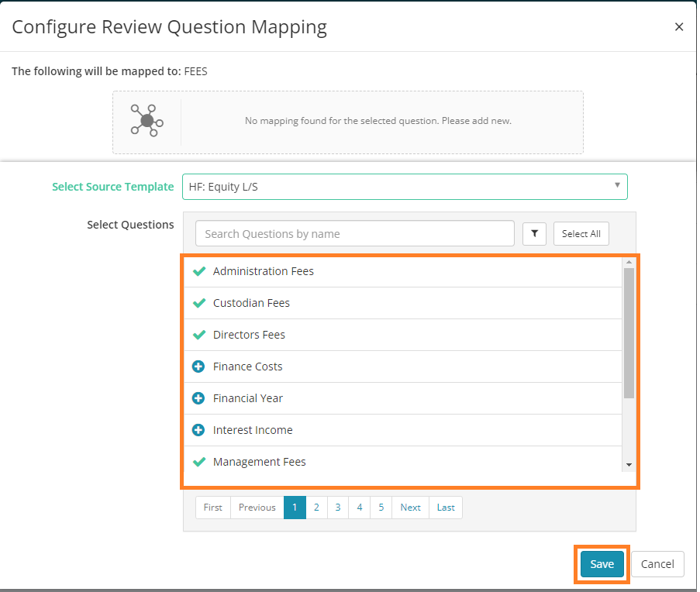The height and width of the screenshot is (592, 700).
Task: Click the question list scroll-down arrow
Action: click(x=629, y=465)
